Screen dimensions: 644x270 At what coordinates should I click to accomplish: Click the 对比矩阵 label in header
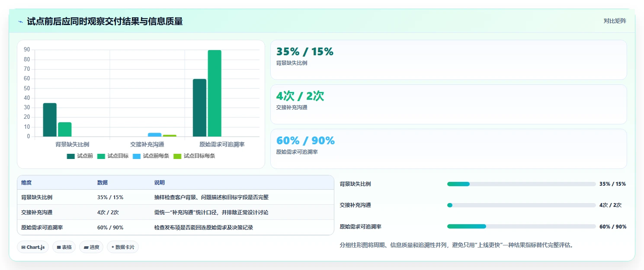point(615,21)
